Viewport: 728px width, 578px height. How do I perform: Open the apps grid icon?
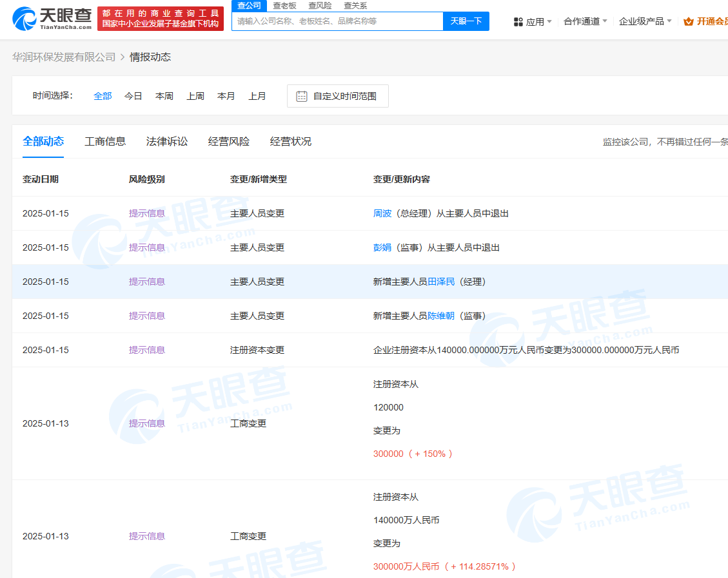point(518,22)
